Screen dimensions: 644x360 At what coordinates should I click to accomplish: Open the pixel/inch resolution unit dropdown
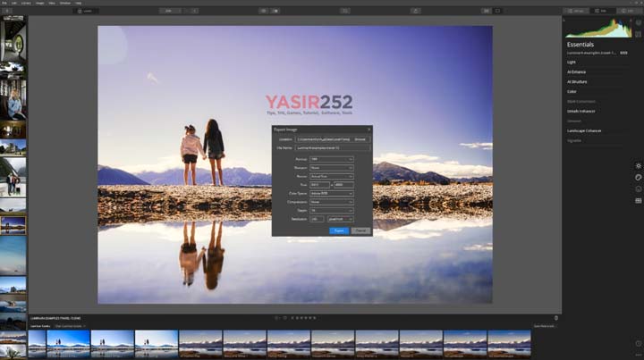tap(341, 219)
